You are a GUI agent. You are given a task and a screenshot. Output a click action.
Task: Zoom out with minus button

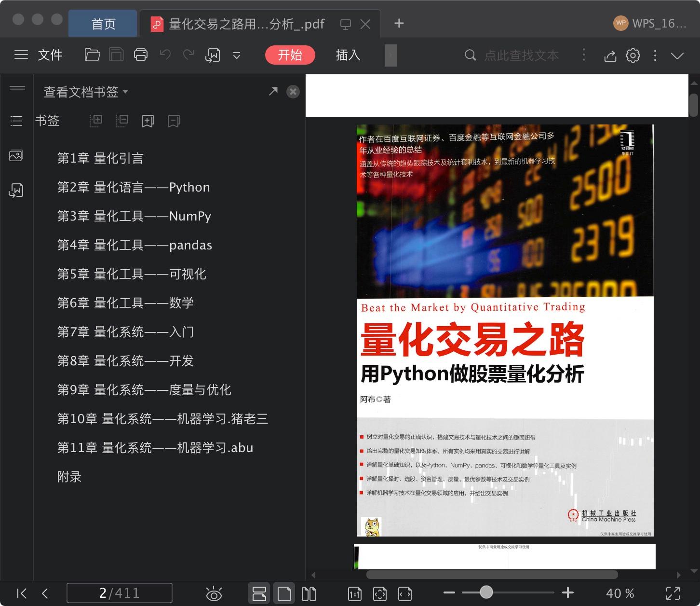[x=449, y=592]
